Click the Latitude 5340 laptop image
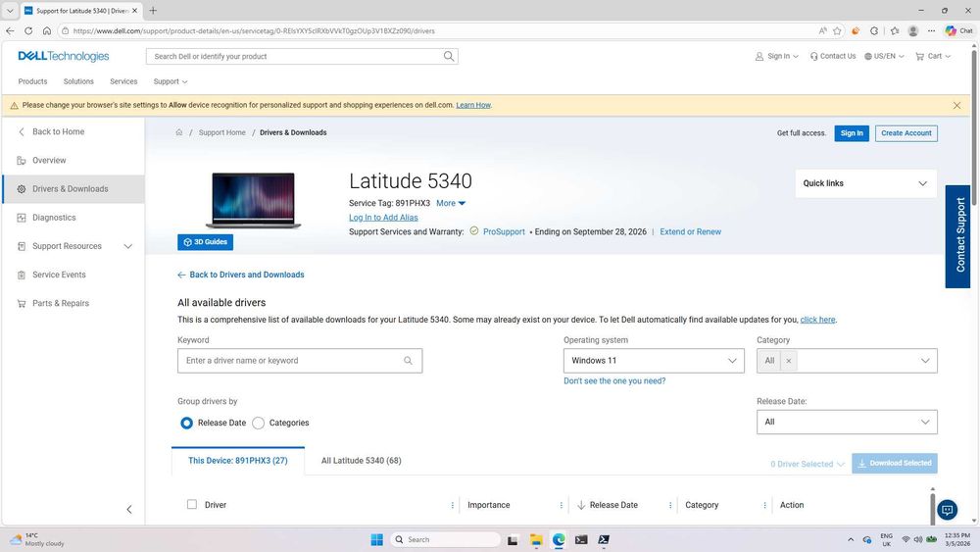Screen dimensions: 980x552 point(253,200)
